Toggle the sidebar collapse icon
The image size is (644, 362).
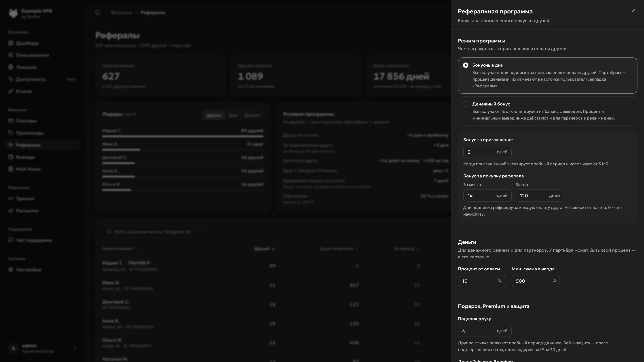(98, 12)
